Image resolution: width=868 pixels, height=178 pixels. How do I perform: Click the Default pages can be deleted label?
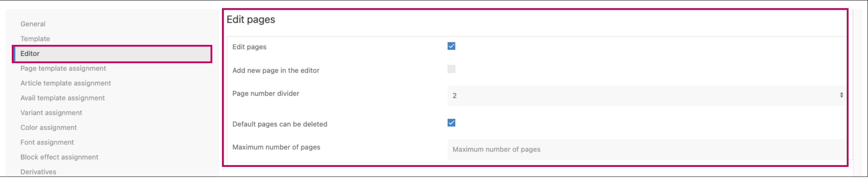click(279, 124)
